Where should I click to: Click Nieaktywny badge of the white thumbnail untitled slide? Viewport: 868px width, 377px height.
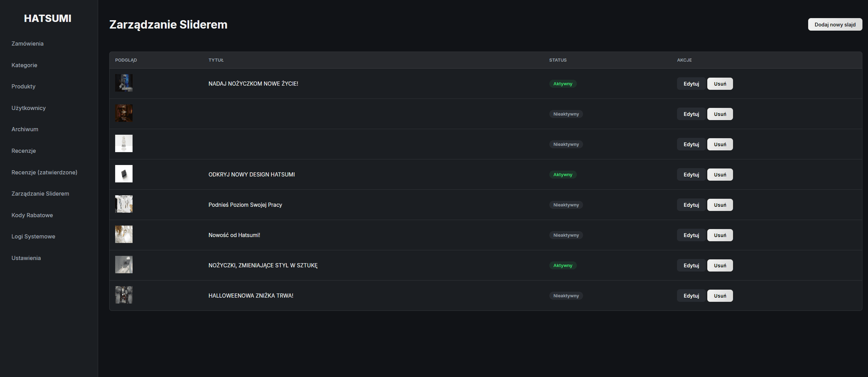[566, 144]
